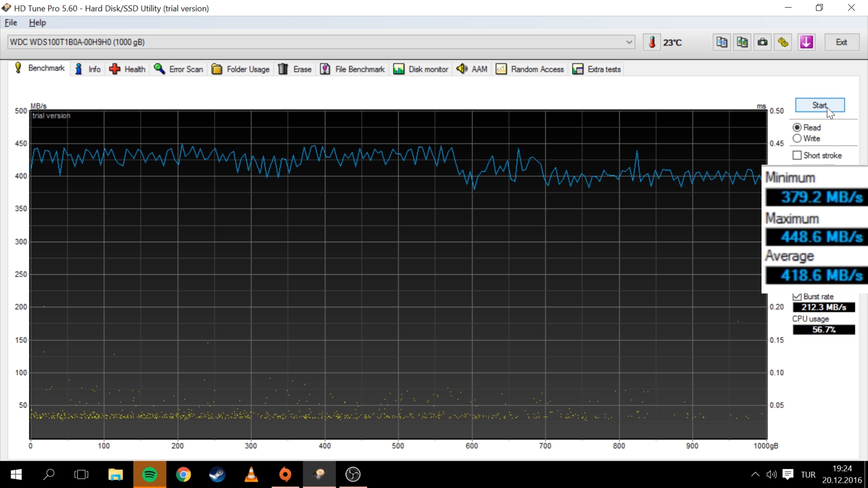Switch to the AAM tab
This screenshot has height=488, width=868.
(472, 69)
